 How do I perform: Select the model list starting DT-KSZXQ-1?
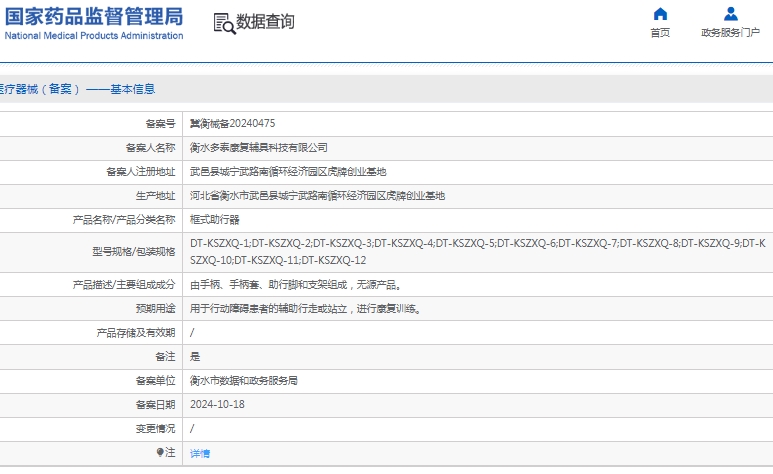[478, 252]
